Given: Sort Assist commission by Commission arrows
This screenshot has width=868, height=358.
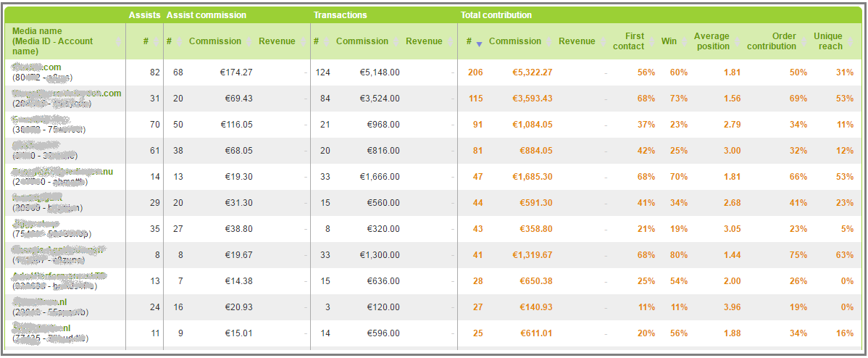Looking at the screenshot, I should tap(249, 41).
